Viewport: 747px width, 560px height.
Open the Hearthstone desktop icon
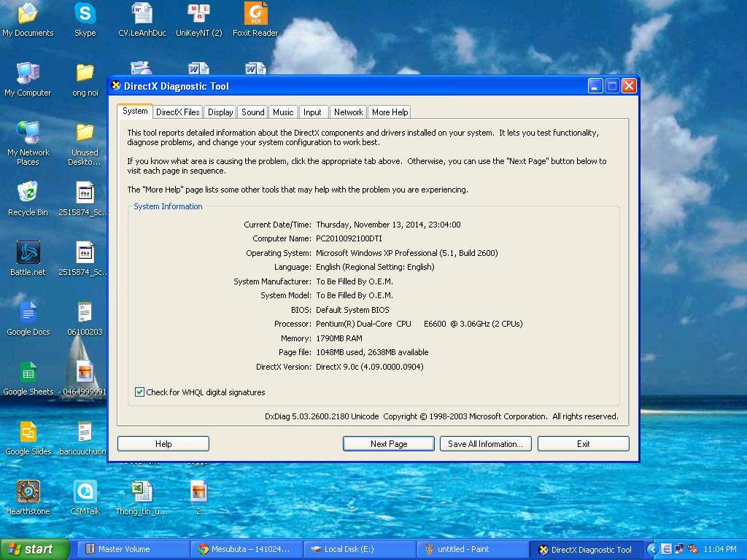click(x=28, y=492)
